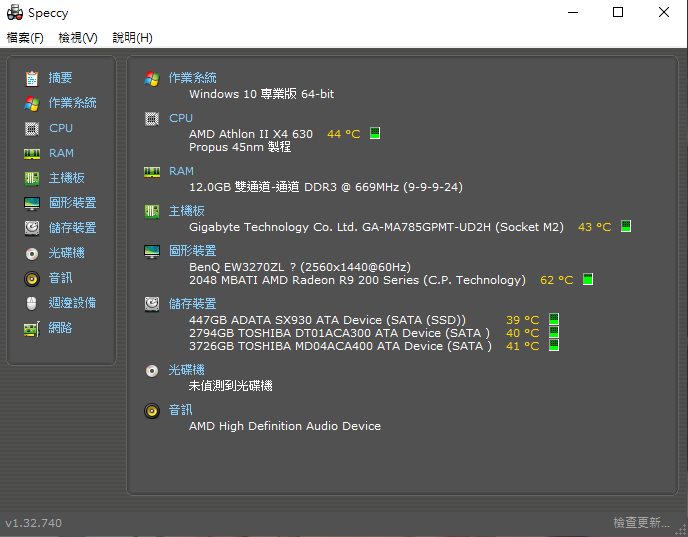Click the AMD Athlon II X4 630 text
Image resolution: width=688 pixels, height=537 pixels.
pos(251,134)
